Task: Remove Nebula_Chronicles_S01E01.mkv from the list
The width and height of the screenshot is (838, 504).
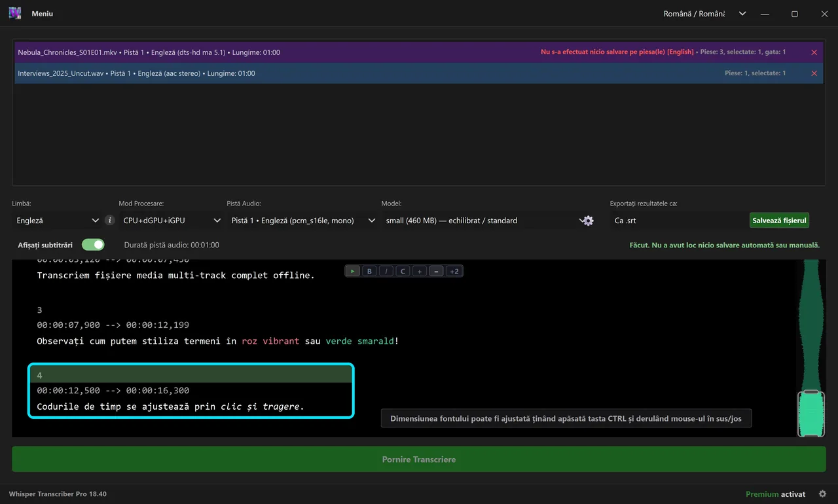Action: tap(814, 52)
